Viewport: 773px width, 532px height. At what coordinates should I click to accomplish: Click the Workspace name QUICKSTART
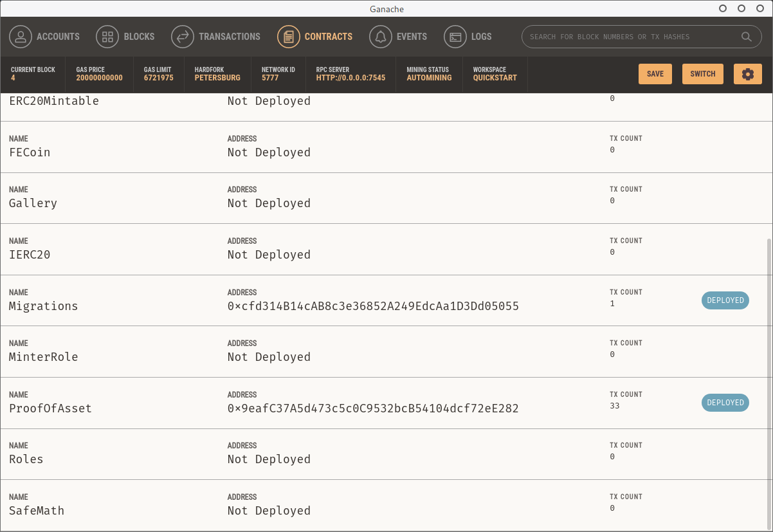click(495, 78)
